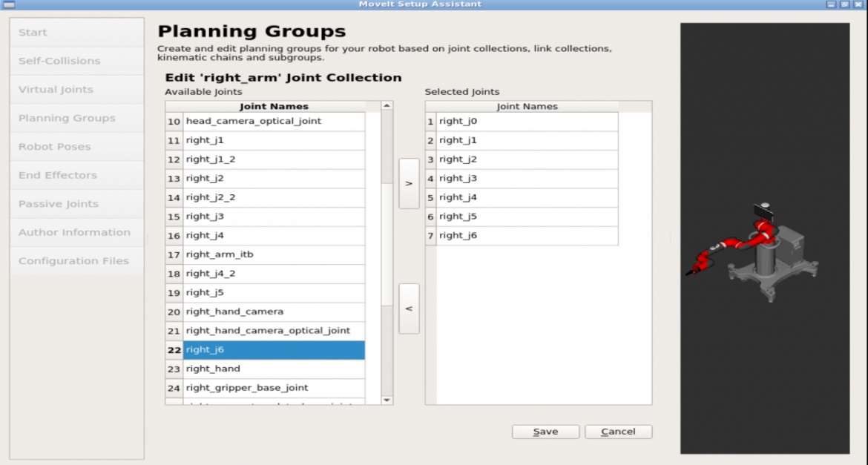The width and height of the screenshot is (868, 465).
Task: Go to Configuration Files section
Action: click(x=77, y=261)
